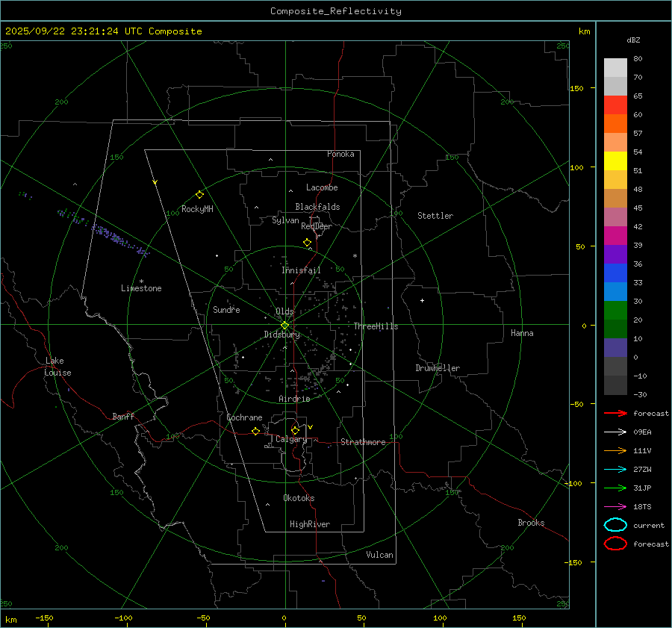The width and height of the screenshot is (672, 628).
Task: Click the cyan current ellipse icon
Action: click(x=615, y=525)
